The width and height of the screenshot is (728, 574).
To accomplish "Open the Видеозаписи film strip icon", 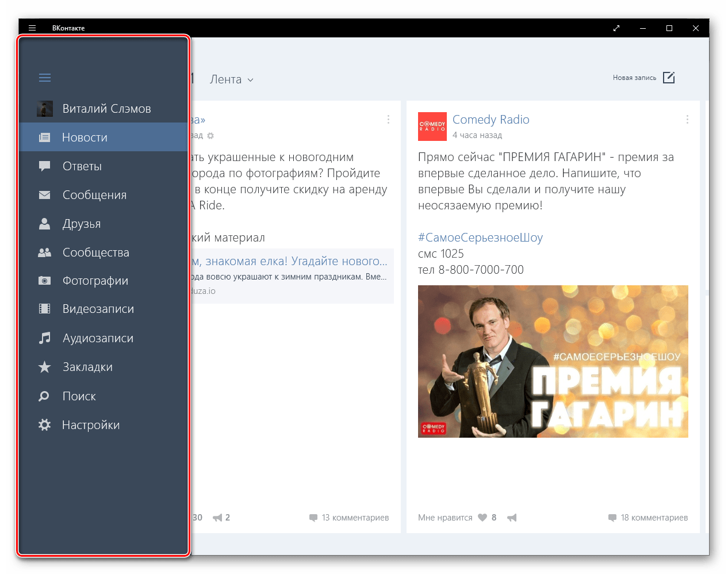I will point(44,309).
